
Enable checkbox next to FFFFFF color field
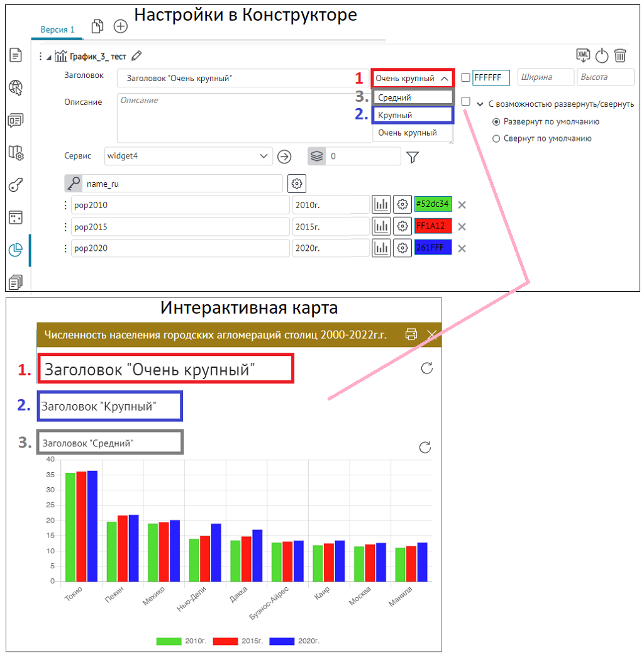(x=465, y=77)
